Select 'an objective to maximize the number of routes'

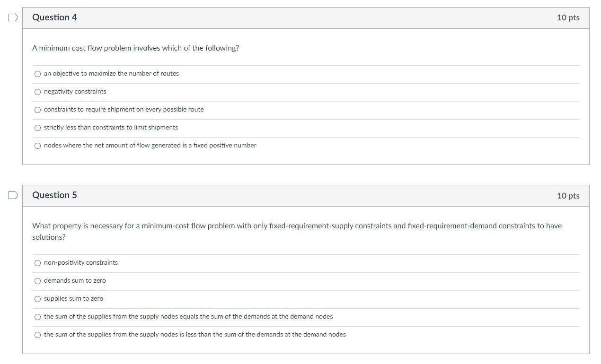(x=38, y=74)
